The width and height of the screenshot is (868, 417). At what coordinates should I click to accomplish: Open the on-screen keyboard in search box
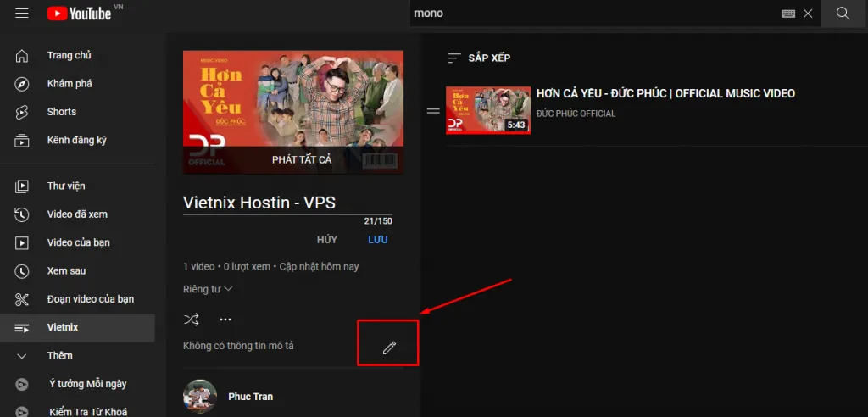coord(788,14)
